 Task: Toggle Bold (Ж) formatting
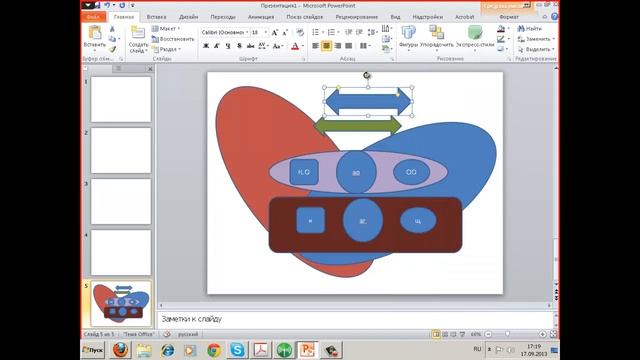(x=206, y=46)
